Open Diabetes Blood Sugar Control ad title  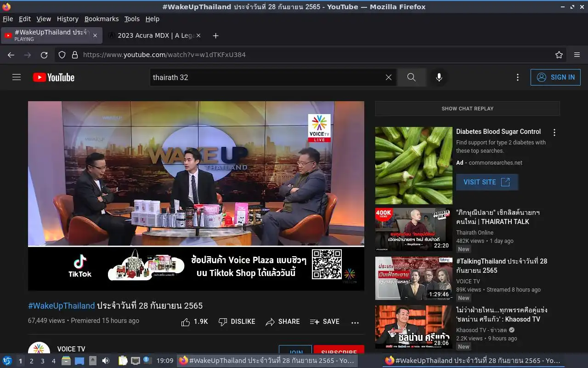tap(498, 132)
